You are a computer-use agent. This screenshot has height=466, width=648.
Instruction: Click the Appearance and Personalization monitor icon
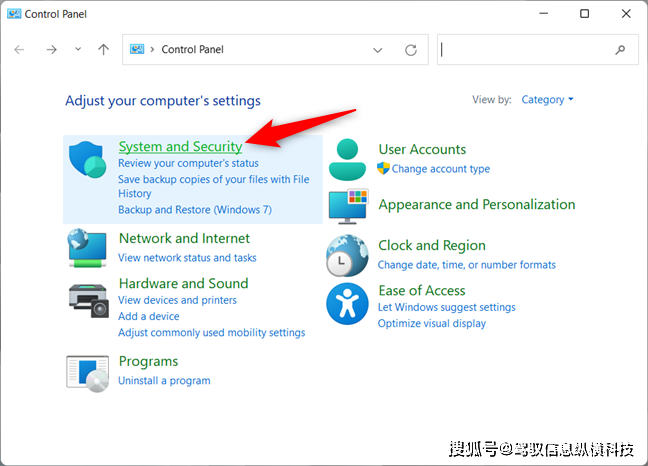point(348,207)
